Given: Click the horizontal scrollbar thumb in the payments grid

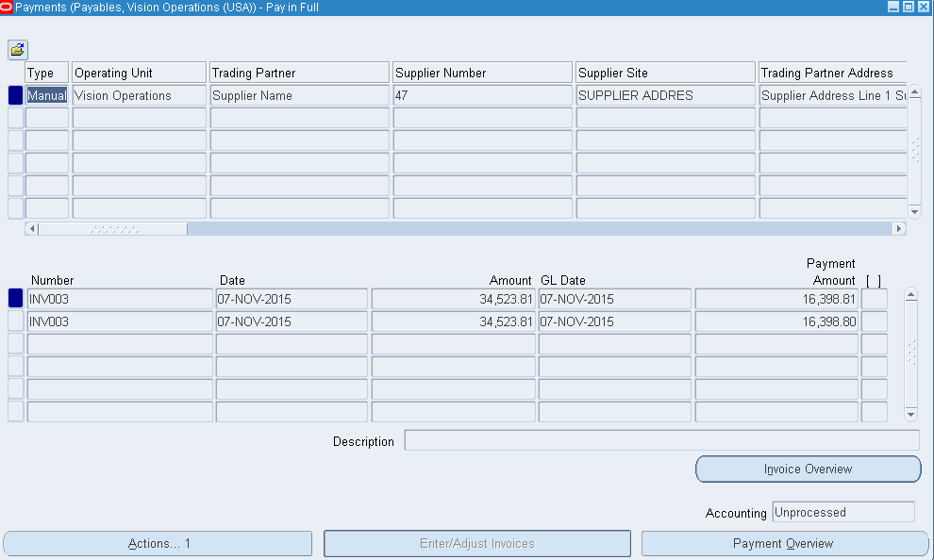Looking at the screenshot, I should (x=113, y=229).
